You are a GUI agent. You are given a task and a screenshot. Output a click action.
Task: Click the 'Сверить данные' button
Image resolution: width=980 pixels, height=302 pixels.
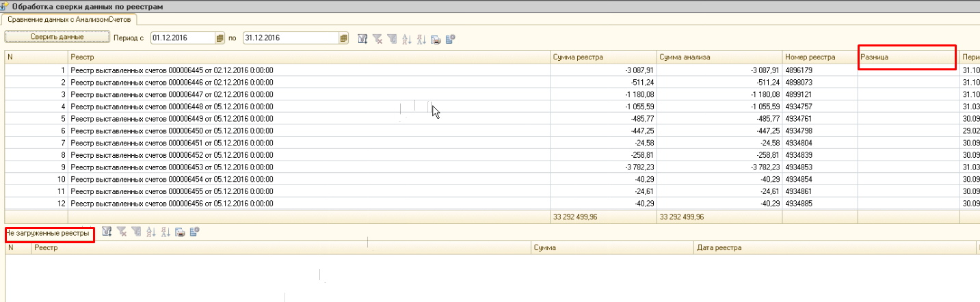point(57,37)
